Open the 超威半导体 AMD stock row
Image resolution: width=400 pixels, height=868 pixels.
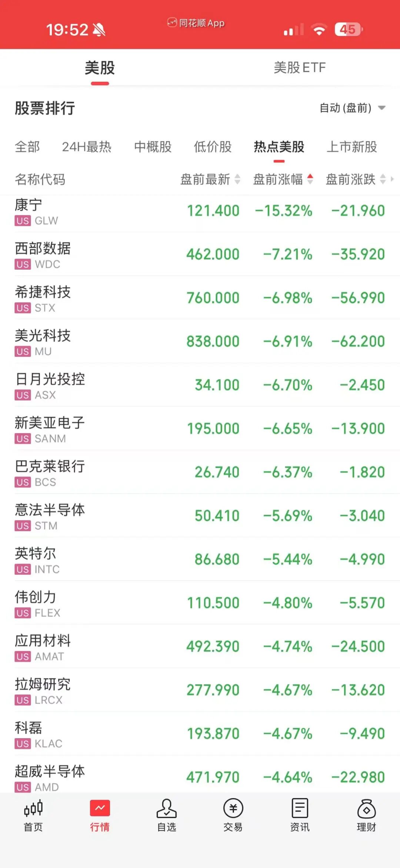200,776
